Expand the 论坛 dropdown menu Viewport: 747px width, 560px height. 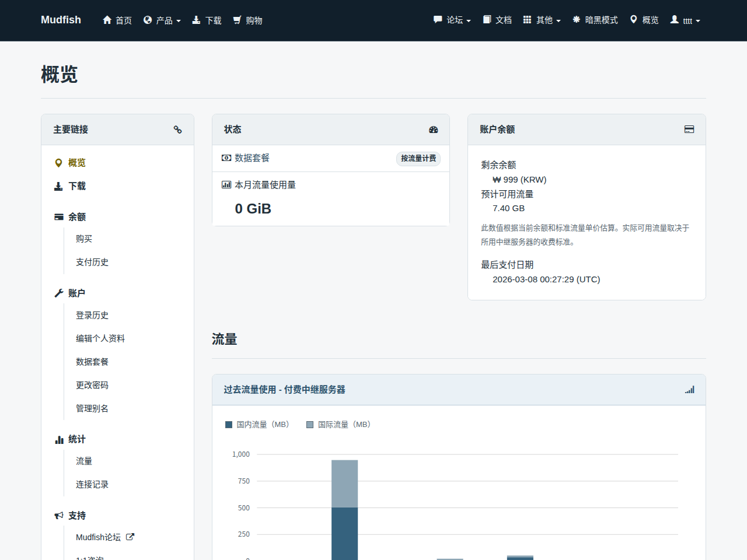click(x=452, y=20)
